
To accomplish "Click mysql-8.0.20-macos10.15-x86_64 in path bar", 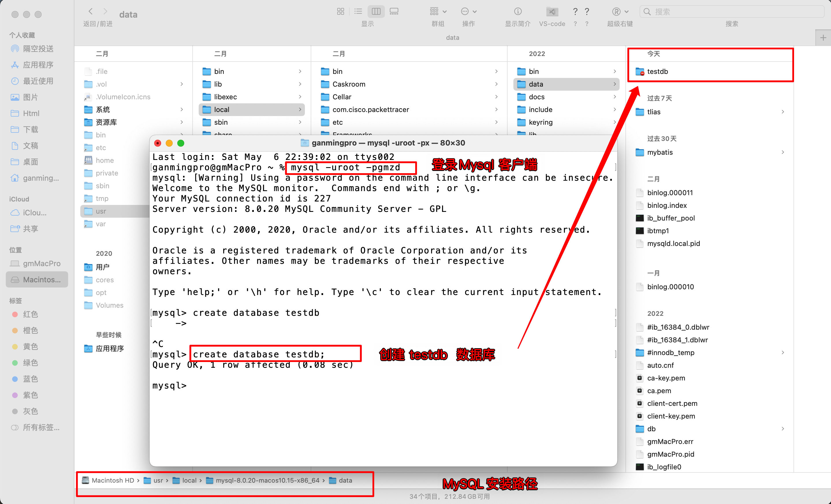I will 263,480.
